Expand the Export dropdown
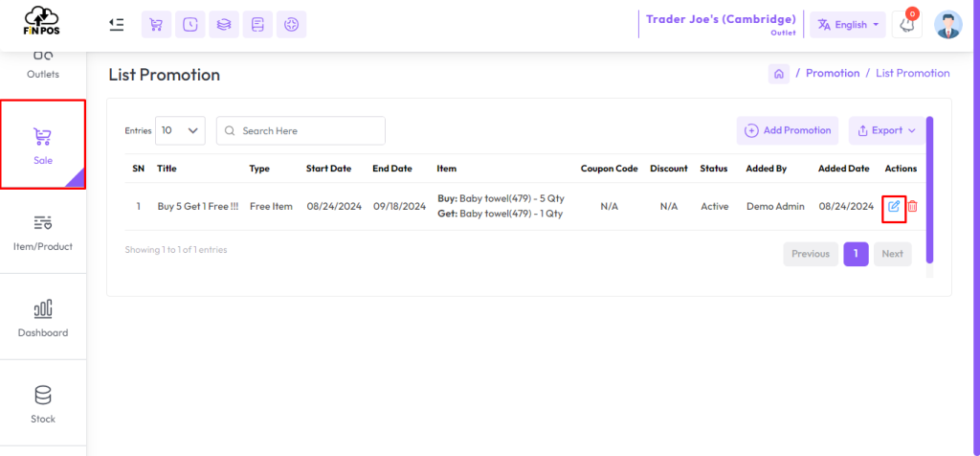 886,130
